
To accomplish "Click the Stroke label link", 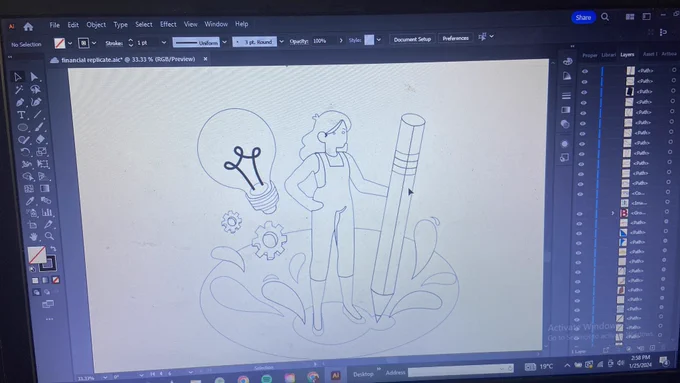I will tap(114, 43).
